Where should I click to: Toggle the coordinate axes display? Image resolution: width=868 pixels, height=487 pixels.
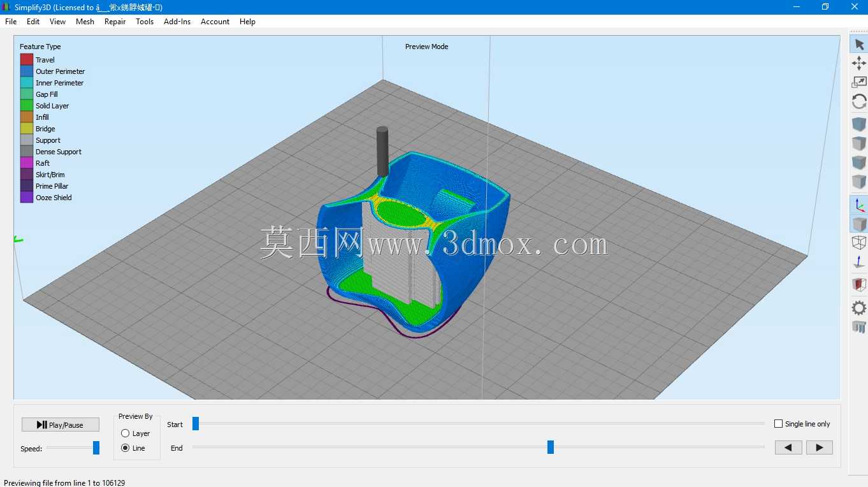[x=859, y=205]
